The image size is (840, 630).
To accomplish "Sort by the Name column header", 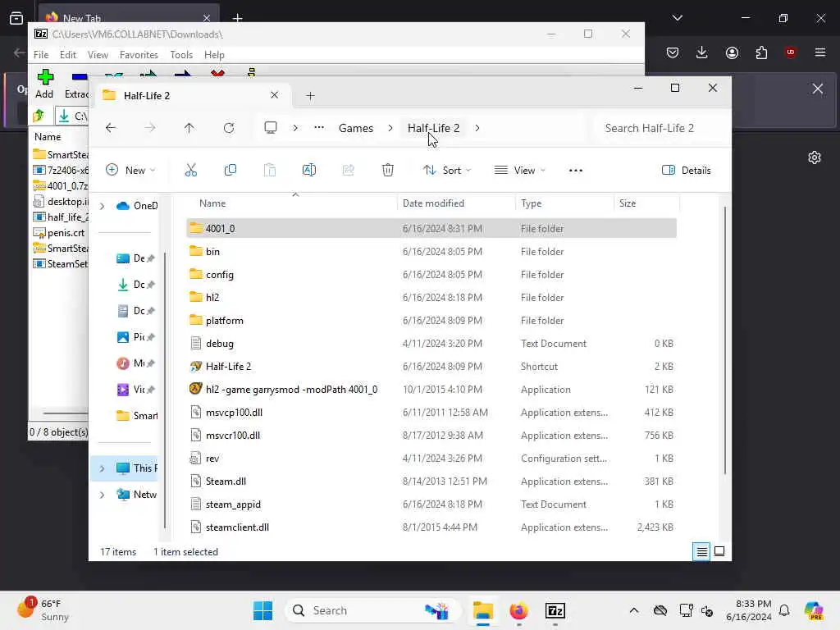I will point(212,203).
